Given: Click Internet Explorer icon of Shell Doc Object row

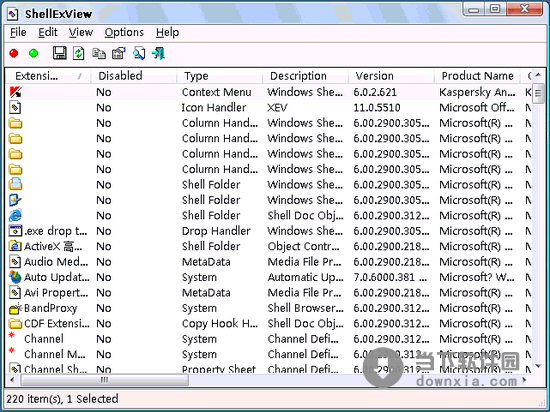Looking at the screenshot, I should 15,216.
